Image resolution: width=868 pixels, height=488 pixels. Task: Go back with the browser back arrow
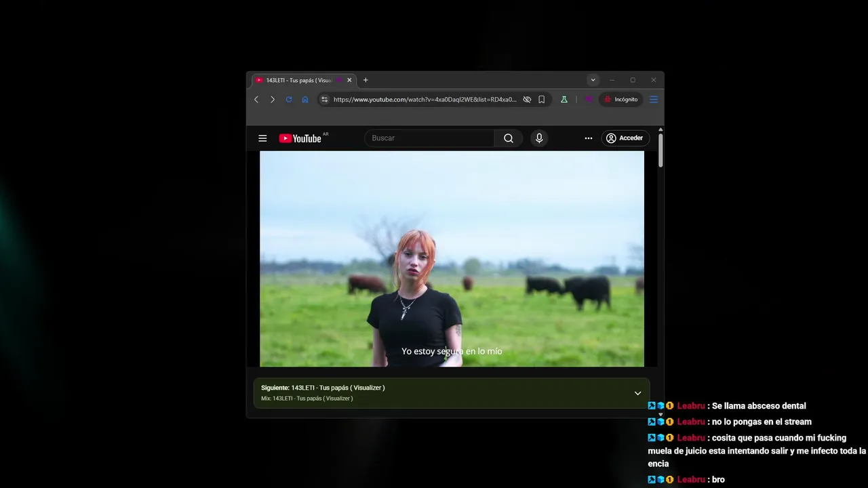(256, 100)
